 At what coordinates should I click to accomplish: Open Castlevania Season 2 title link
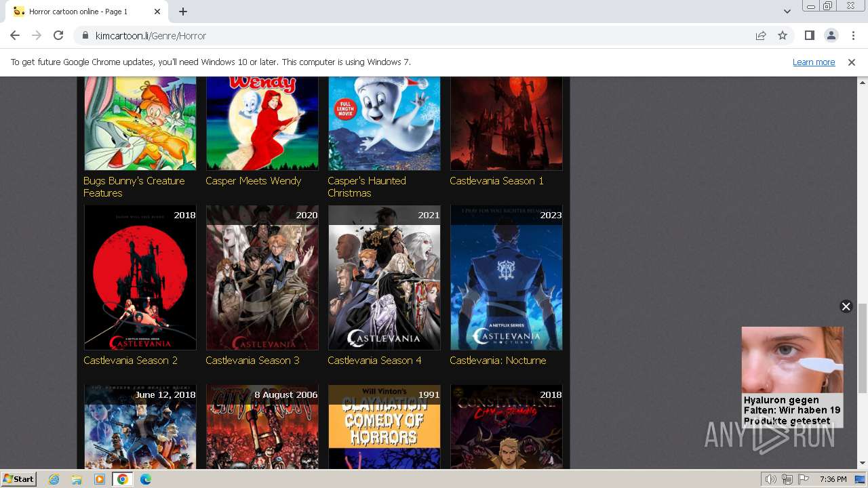pyautogui.click(x=130, y=361)
